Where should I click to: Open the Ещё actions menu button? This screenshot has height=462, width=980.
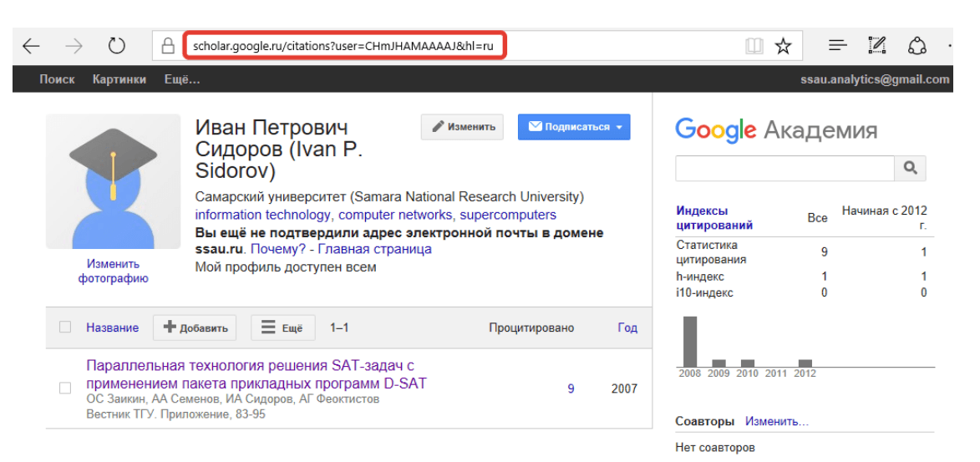coord(283,327)
